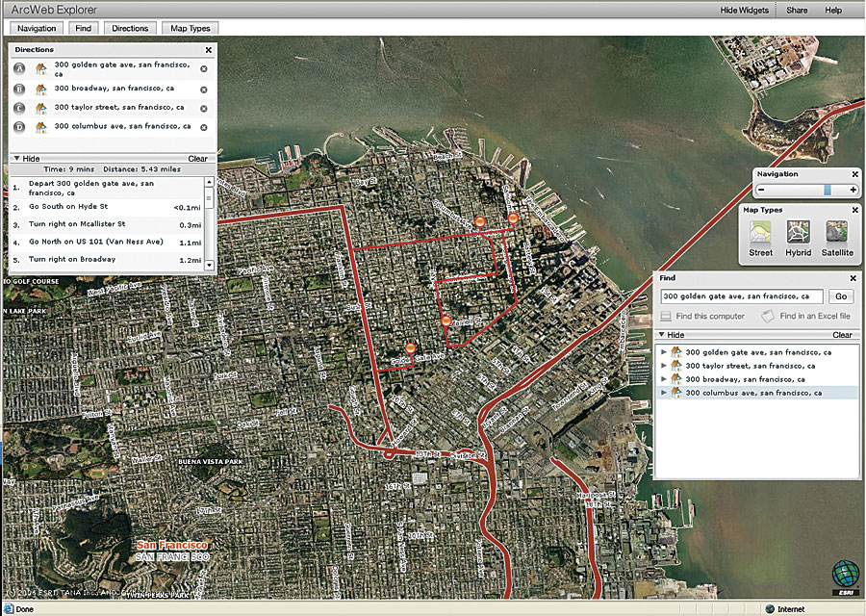Screen dimensions: 866x616
Task: Expand 300 golden gate ave find result
Action: pos(664,352)
